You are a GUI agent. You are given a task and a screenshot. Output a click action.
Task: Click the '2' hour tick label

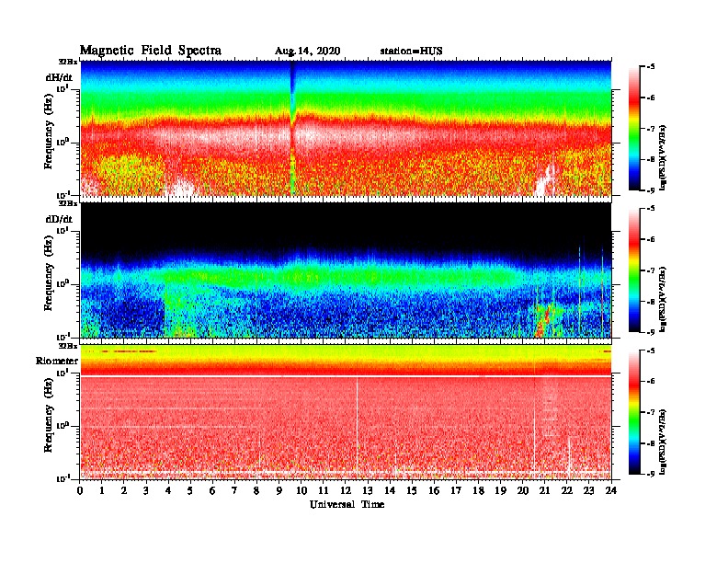(124, 491)
